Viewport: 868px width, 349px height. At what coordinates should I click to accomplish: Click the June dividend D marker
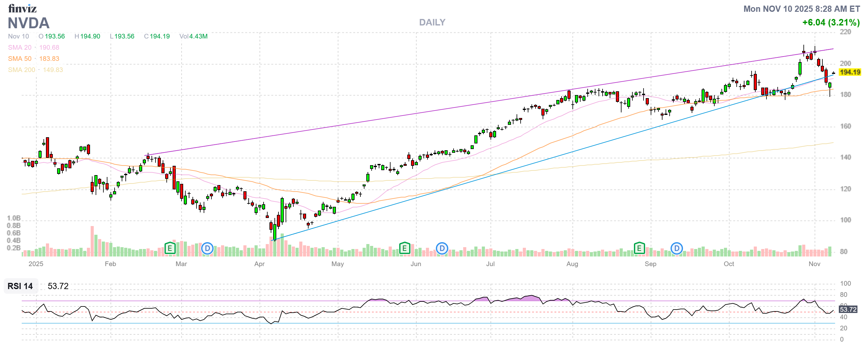[442, 249]
